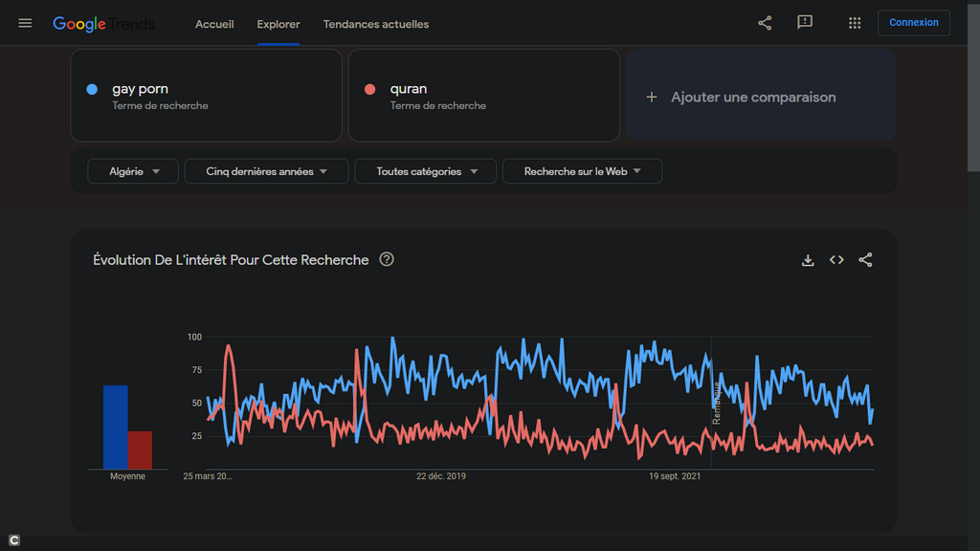Show help for interest over time

coord(387,259)
